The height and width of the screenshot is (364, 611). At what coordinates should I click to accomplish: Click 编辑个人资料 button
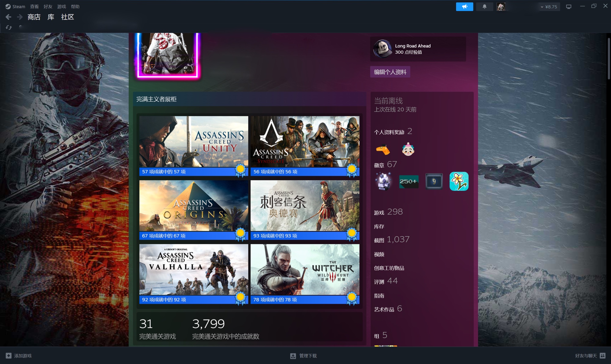390,72
